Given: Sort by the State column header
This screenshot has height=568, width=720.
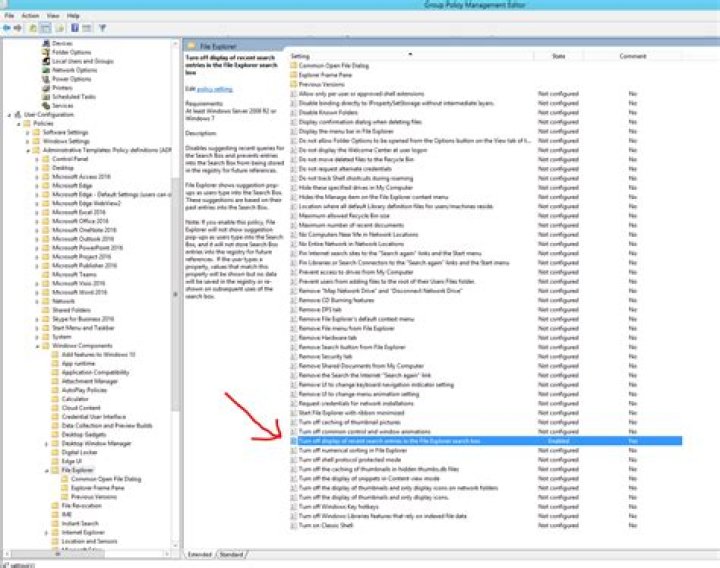Looking at the screenshot, I should [x=558, y=56].
